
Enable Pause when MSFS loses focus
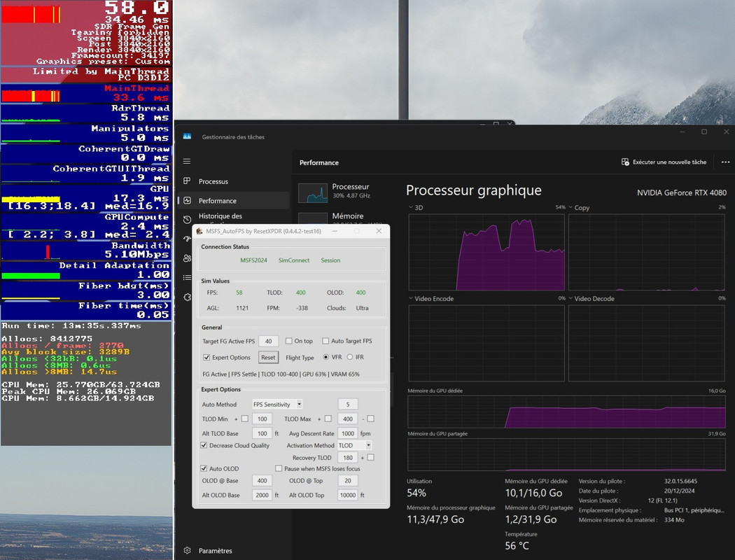point(279,468)
